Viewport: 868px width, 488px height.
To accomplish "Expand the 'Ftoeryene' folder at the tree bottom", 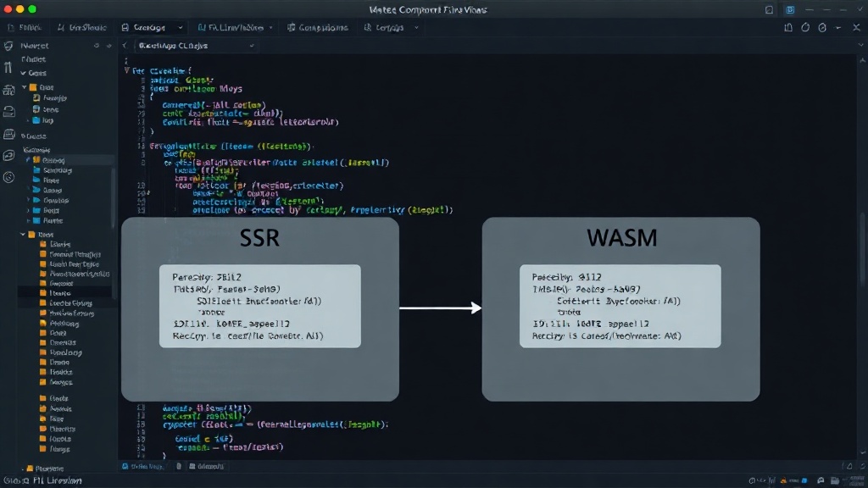I will 23,468.
